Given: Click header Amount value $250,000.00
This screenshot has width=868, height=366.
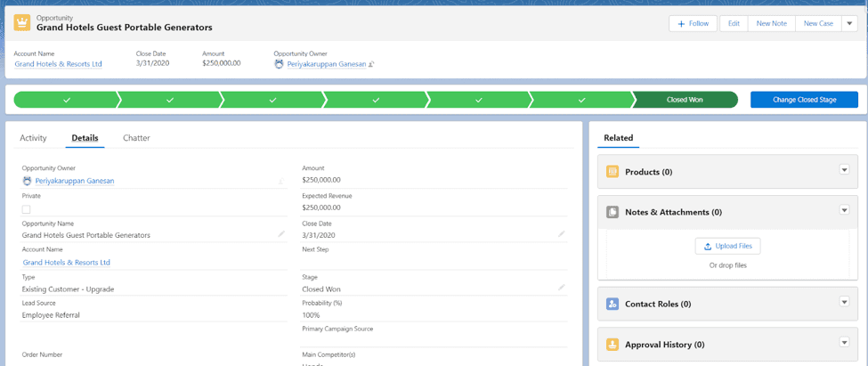Looking at the screenshot, I should click(222, 63).
